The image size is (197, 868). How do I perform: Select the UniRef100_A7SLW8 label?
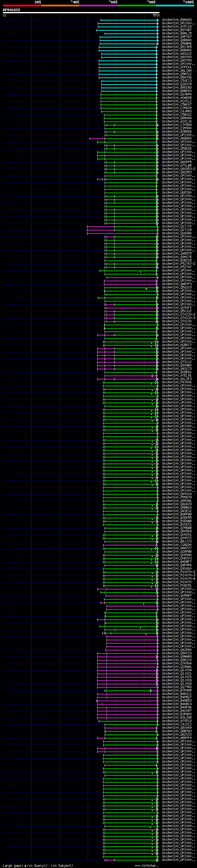(x=177, y=165)
